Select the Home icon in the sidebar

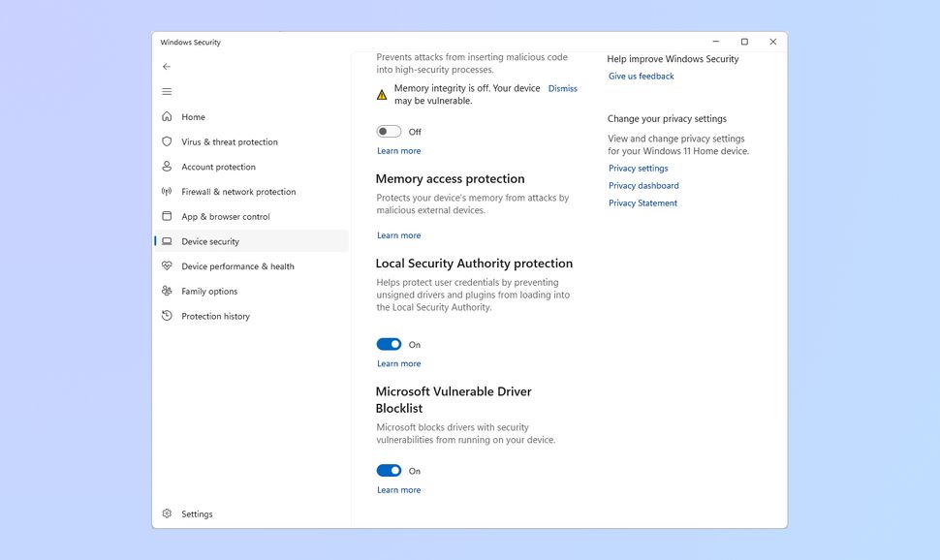pos(167,116)
